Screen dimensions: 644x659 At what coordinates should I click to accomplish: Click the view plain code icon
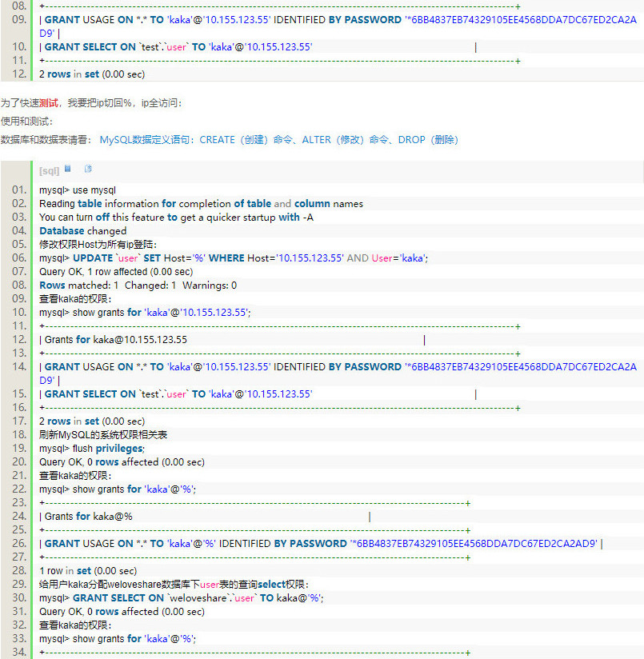(68, 169)
